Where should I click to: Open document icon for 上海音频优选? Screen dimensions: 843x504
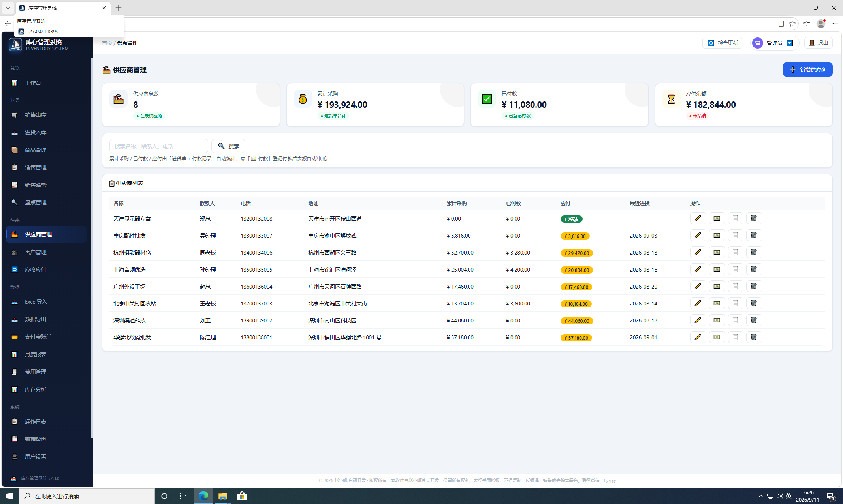tap(735, 269)
